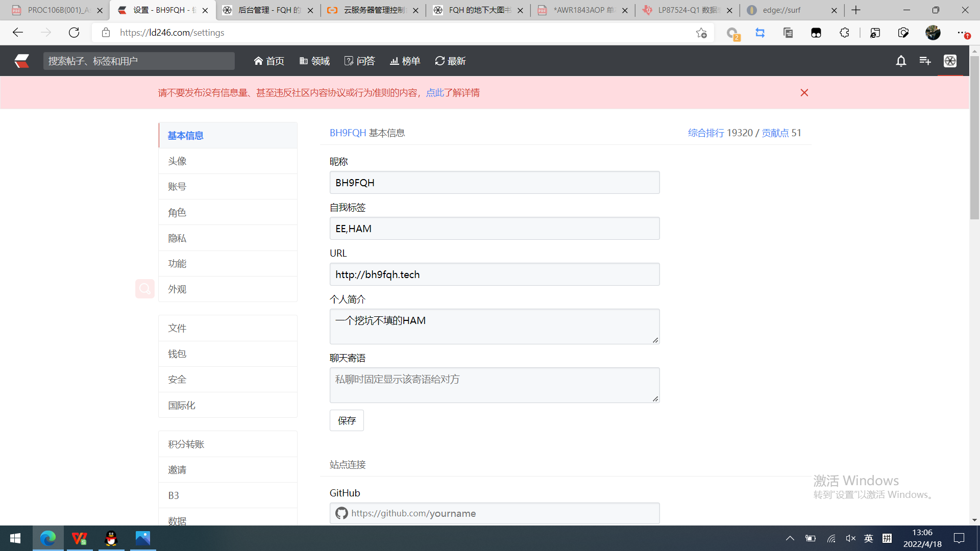
Task: Click the 综合排行 link
Action: pos(705,133)
